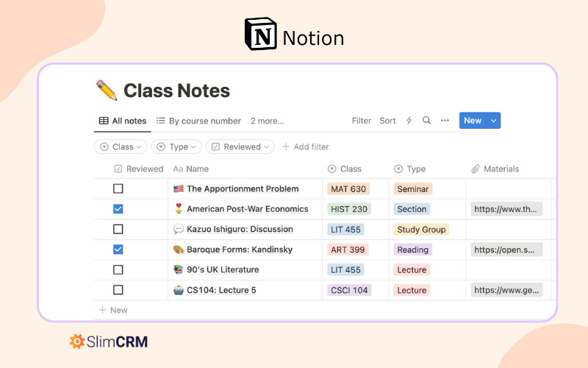
Task: Click the plus icon in the bottom New row
Action: tap(102, 310)
